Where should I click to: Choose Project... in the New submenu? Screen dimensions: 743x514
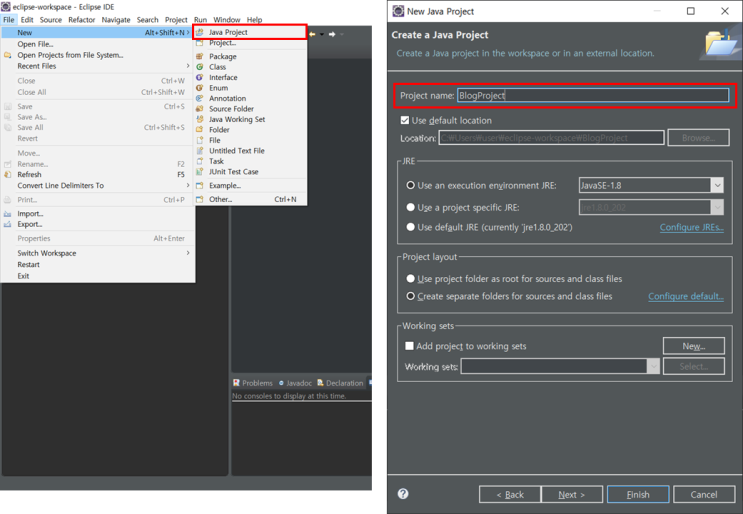pos(223,43)
